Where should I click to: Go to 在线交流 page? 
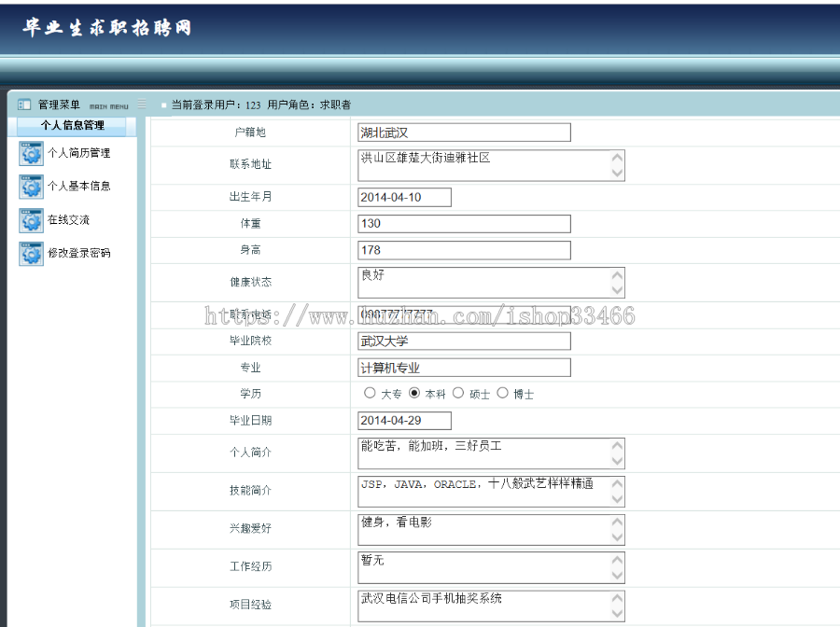[68, 220]
